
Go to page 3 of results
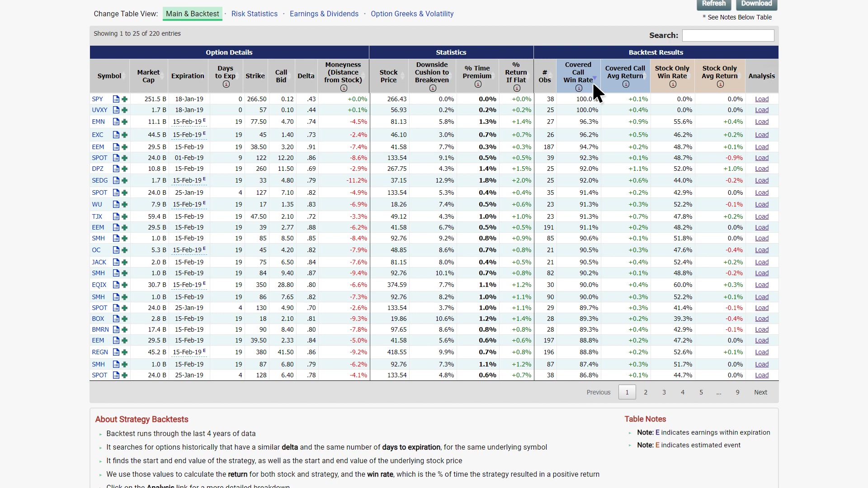[x=664, y=392]
